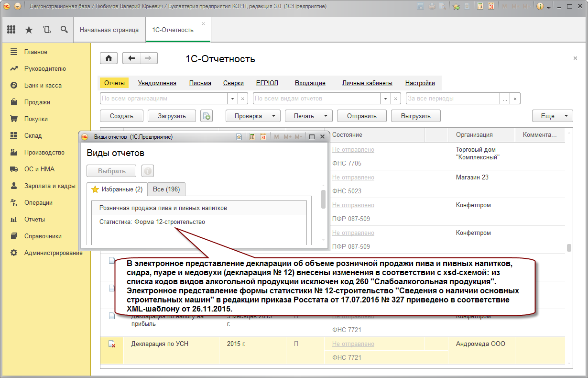This screenshot has width=588, height=378.
Task: Navigate back with the left arrow button
Action: [x=131, y=58]
